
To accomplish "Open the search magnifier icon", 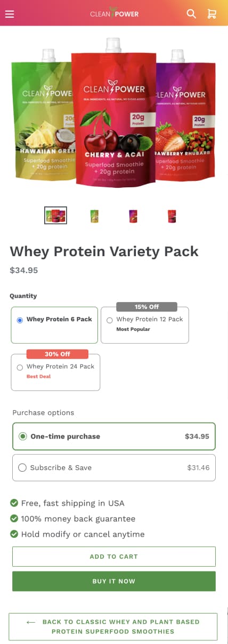I will [x=191, y=14].
